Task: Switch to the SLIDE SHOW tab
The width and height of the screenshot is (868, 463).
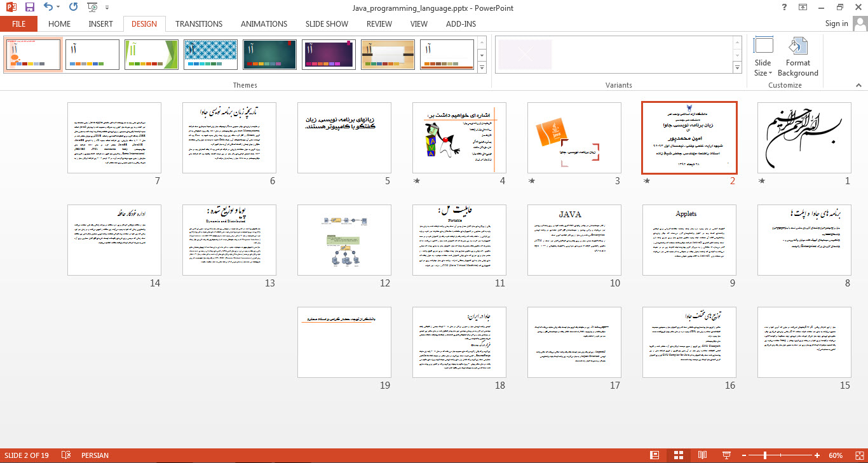Action: 327,24
